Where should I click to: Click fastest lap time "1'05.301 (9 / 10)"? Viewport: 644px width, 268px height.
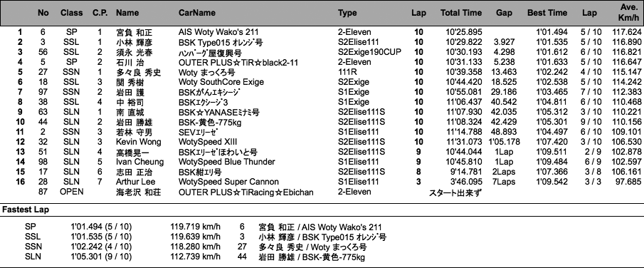102,257
